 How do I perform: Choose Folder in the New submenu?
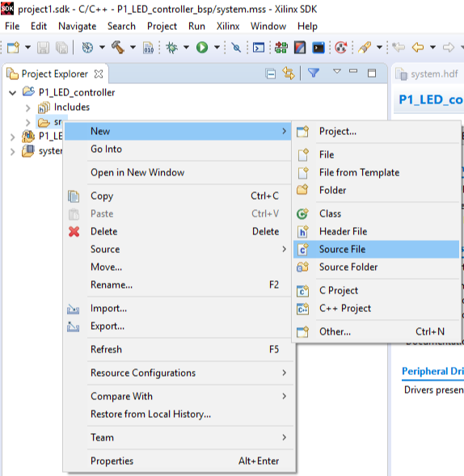(376, 190)
